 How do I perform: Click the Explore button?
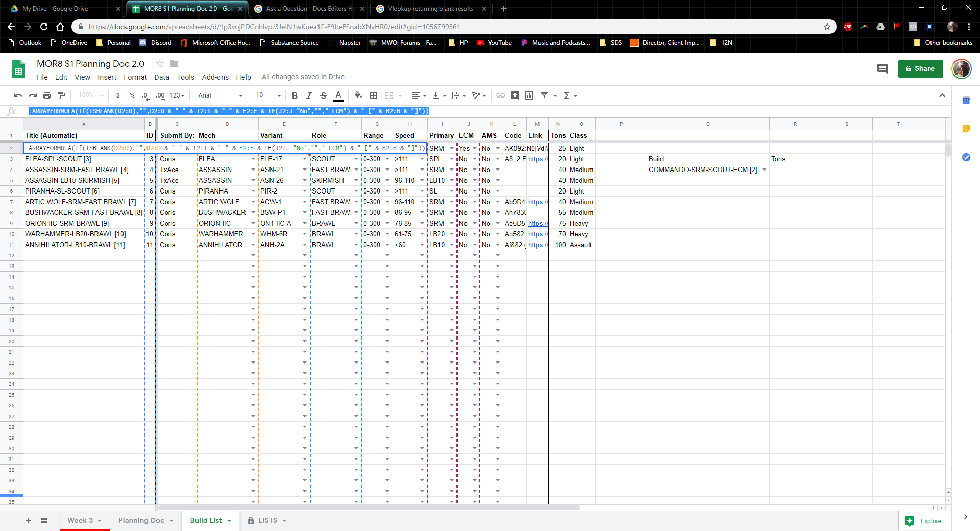(x=923, y=521)
